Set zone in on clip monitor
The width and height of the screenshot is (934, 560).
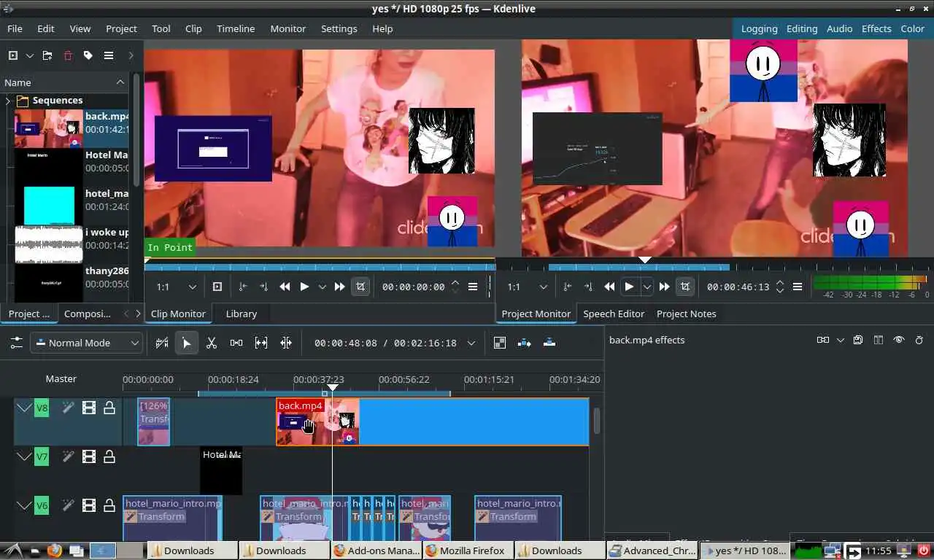coord(242,287)
